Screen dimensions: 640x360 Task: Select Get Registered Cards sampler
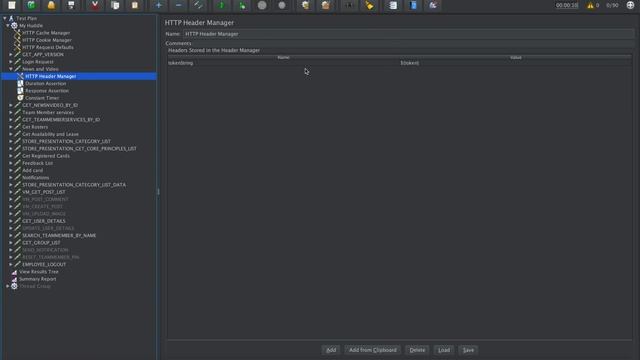click(x=46, y=156)
